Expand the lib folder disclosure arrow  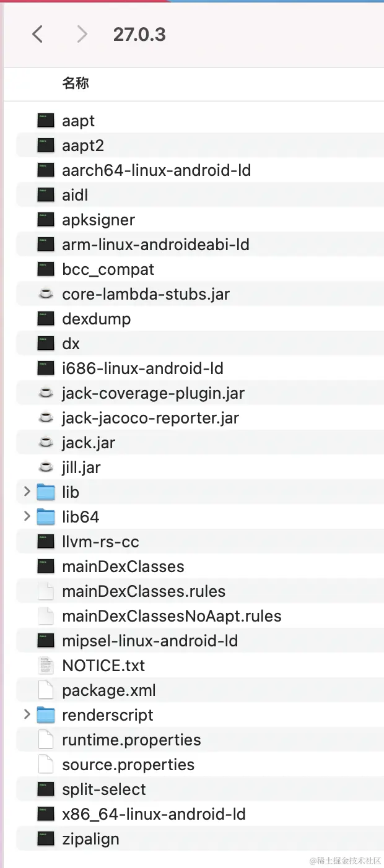27,492
